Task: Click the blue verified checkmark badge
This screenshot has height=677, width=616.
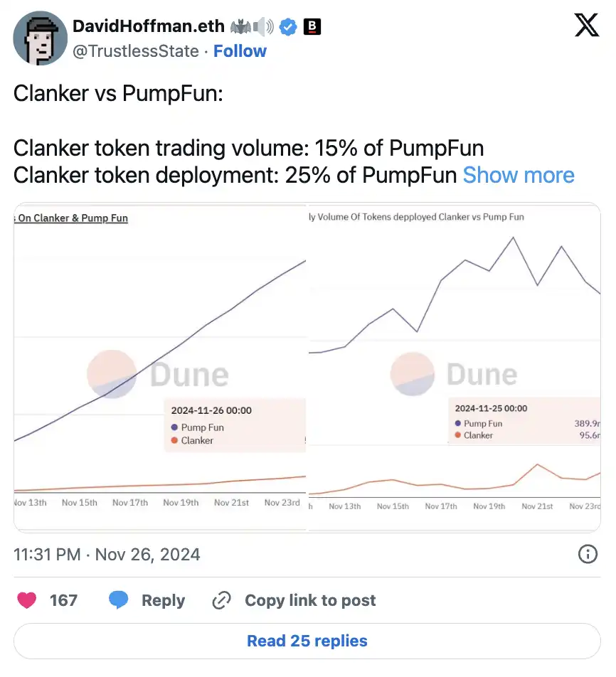Action: click(x=288, y=27)
